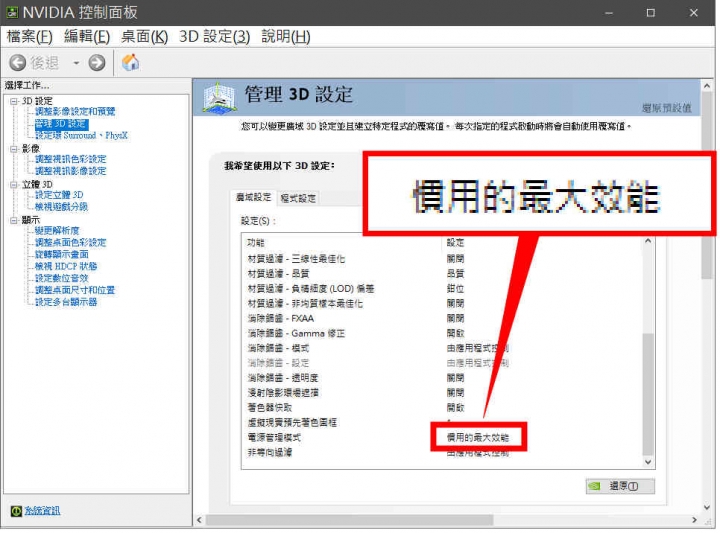Switch to the 程式設定 tab
The width and height of the screenshot is (720, 533).
pyautogui.click(x=298, y=198)
